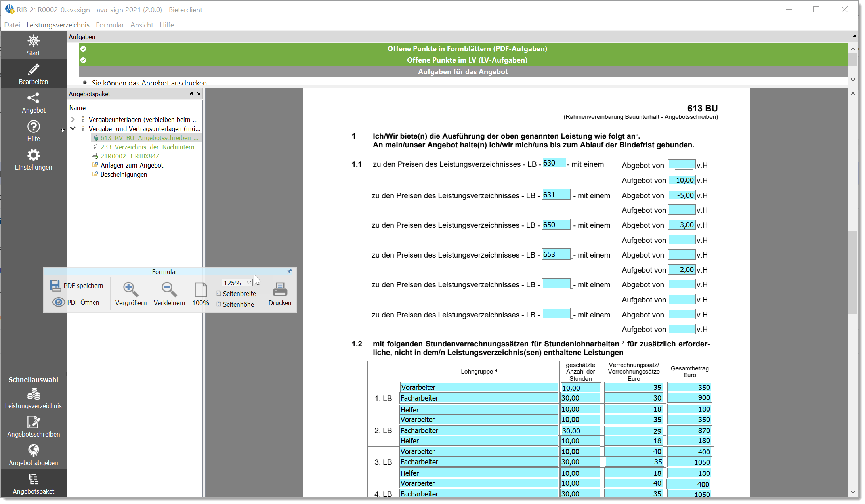Click check icon of PDF-Aufgaben row
The width and height of the screenshot is (865, 504).
point(83,49)
